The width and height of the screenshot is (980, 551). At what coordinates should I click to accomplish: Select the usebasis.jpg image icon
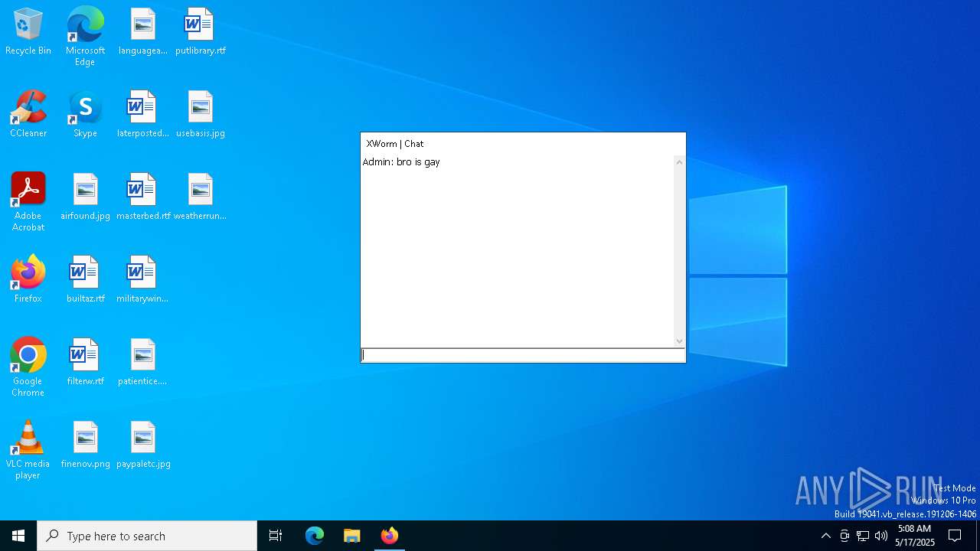click(x=201, y=115)
